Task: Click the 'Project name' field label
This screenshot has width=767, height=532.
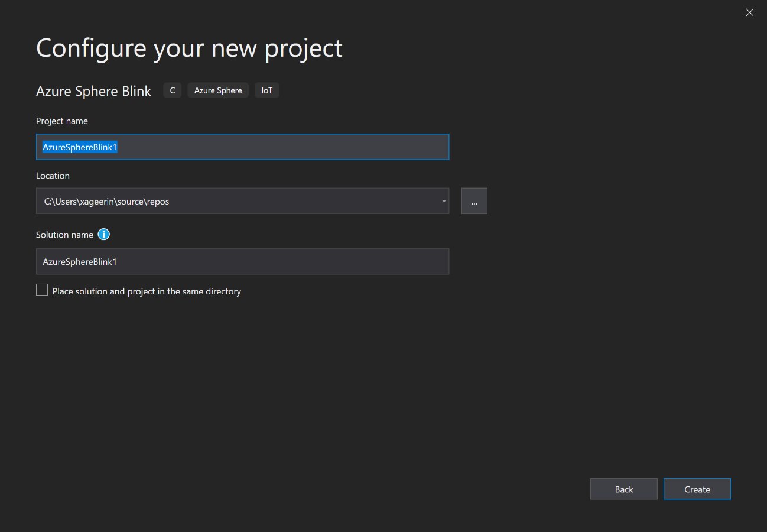Action: (62, 121)
